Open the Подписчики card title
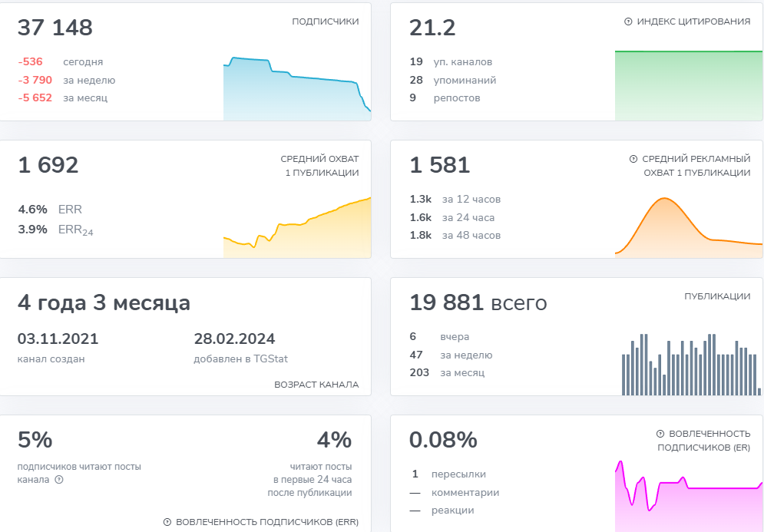 325,22
